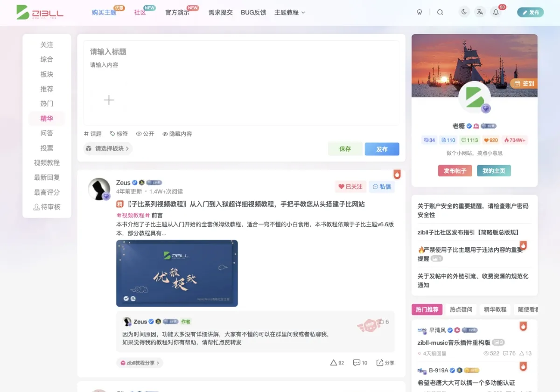Image resolution: width=560 pixels, height=392 pixels.
Task: Open the search magnifier icon
Action: [x=440, y=12]
